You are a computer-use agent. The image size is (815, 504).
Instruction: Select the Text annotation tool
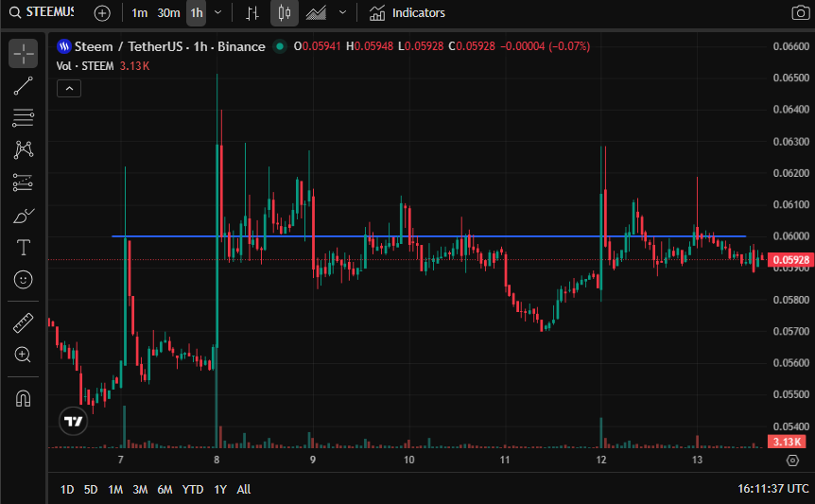(x=23, y=248)
